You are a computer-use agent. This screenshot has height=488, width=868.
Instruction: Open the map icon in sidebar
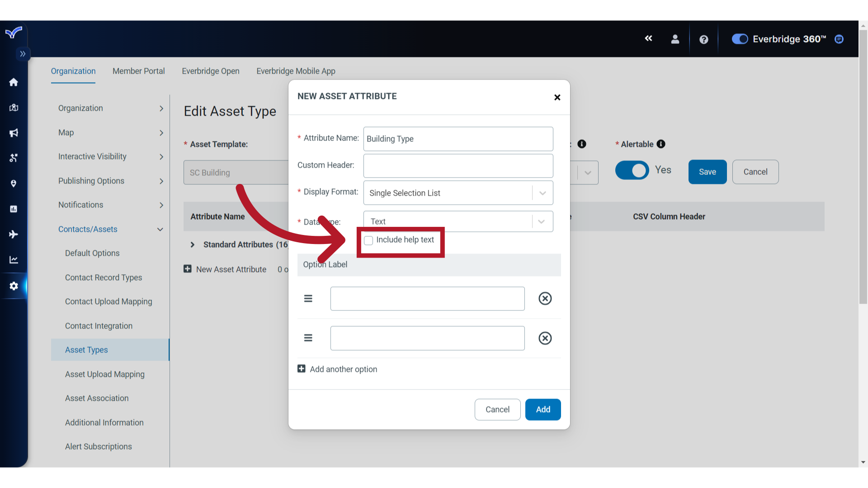coord(14,108)
